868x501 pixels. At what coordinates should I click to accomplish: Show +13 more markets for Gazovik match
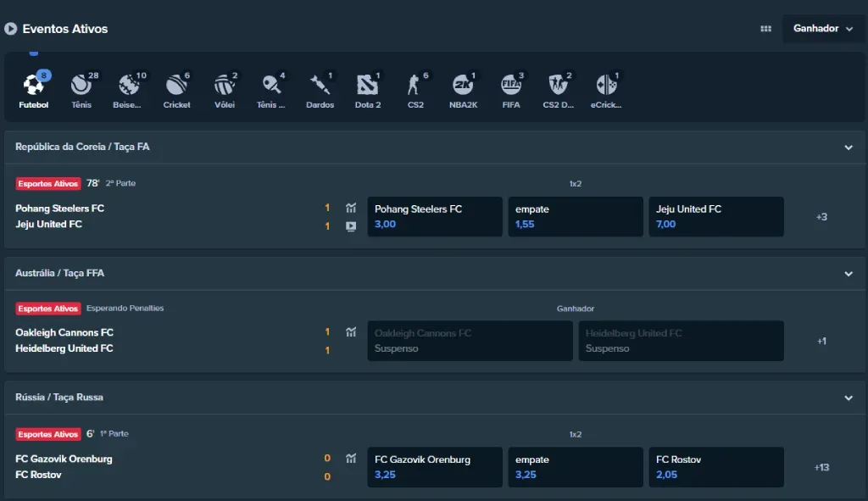coord(821,467)
